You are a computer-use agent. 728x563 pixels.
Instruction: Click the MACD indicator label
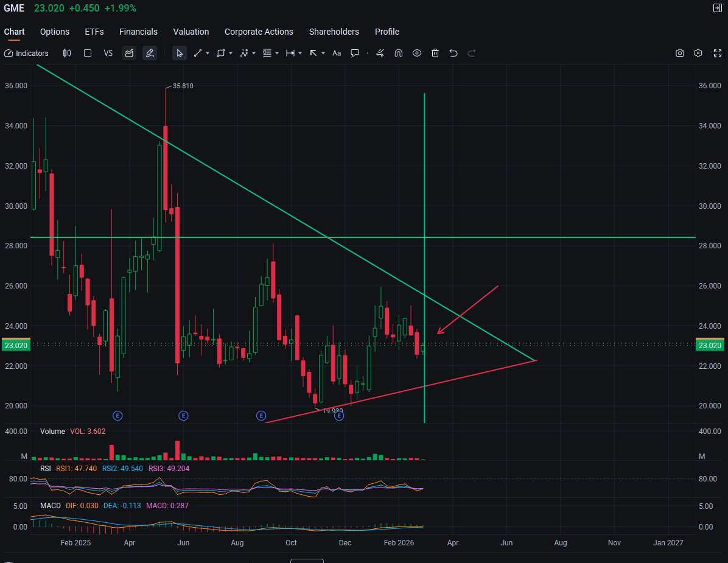(x=50, y=505)
